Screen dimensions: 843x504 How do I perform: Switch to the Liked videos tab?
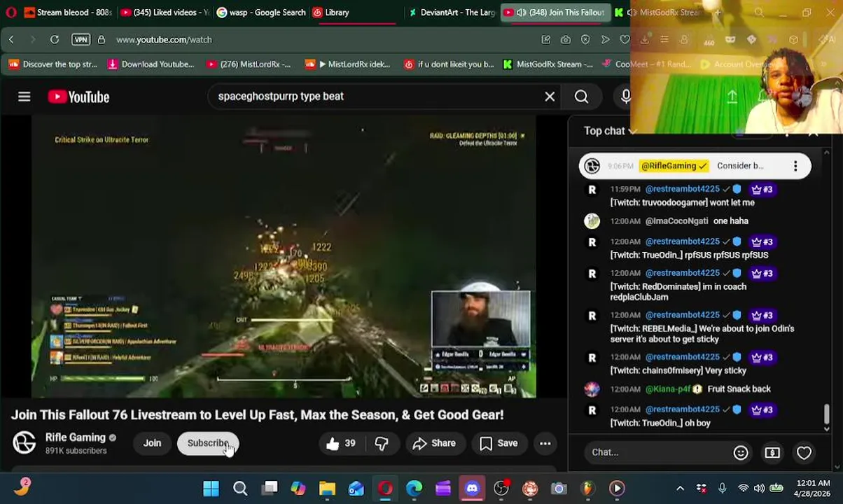tap(164, 13)
